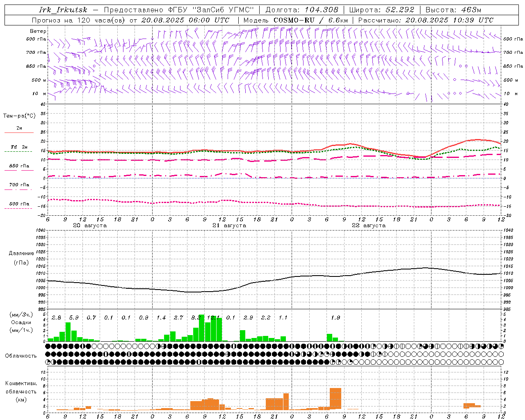
Task: Click the '700 гПа' temperature legend entry
Action: pos(19,185)
